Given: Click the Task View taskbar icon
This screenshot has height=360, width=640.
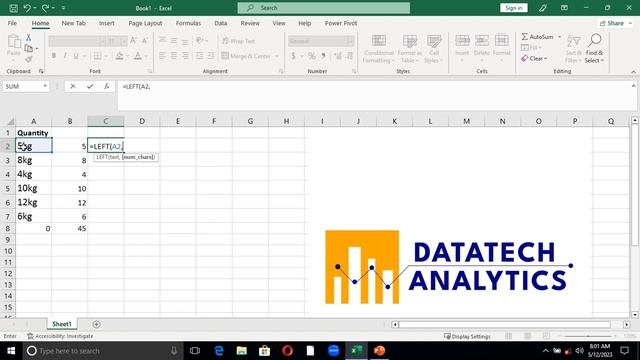Looking at the screenshot, I should (x=195, y=351).
